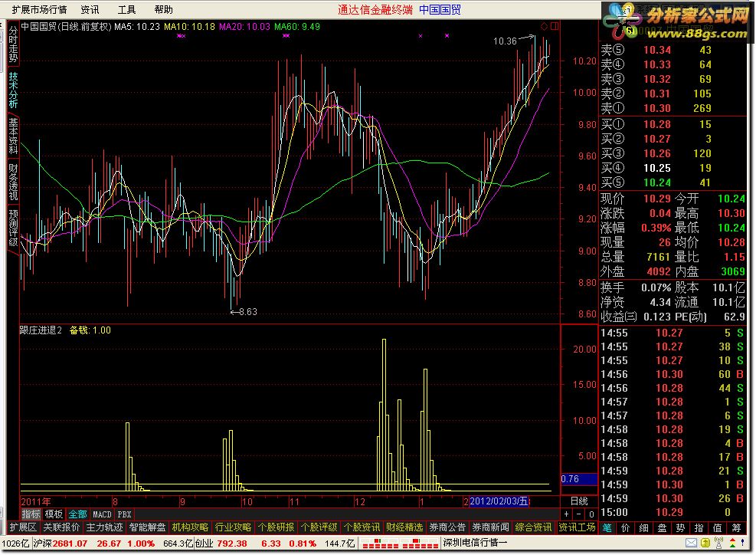Open 预测评级 side tab
This screenshot has width=756, height=555.
pos(13,228)
